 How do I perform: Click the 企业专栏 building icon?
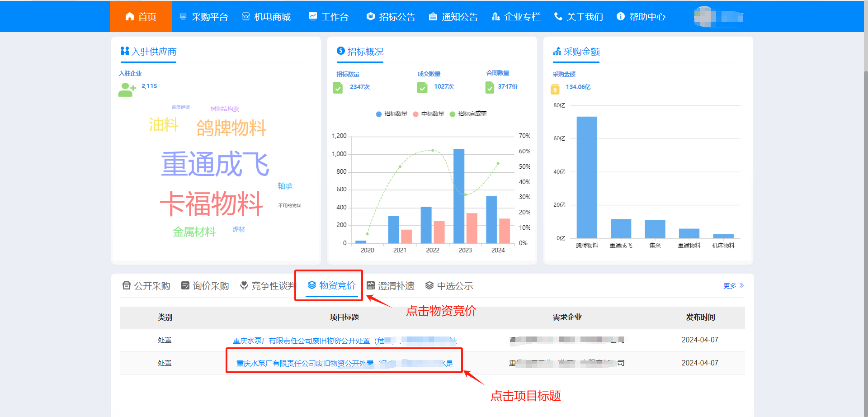pos(496,17)
